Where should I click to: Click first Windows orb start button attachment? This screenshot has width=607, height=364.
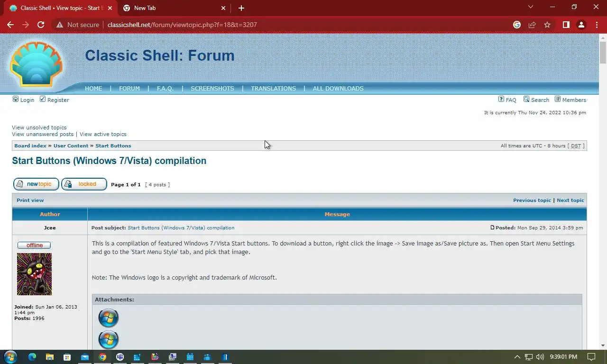[108, 318]
